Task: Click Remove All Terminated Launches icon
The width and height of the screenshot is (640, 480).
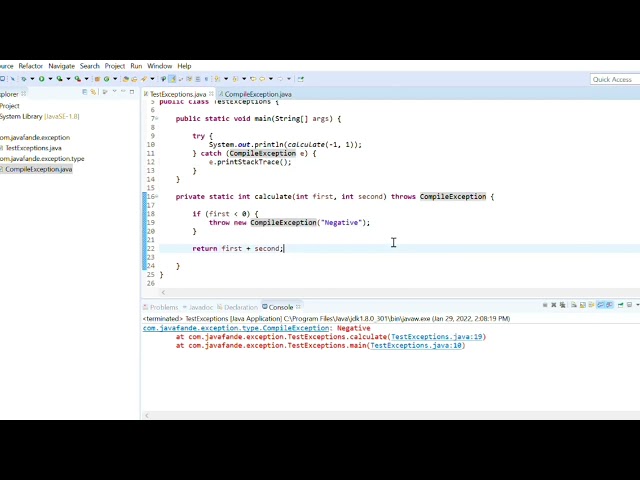Action: pyautogui.click(x=562, y=305)
